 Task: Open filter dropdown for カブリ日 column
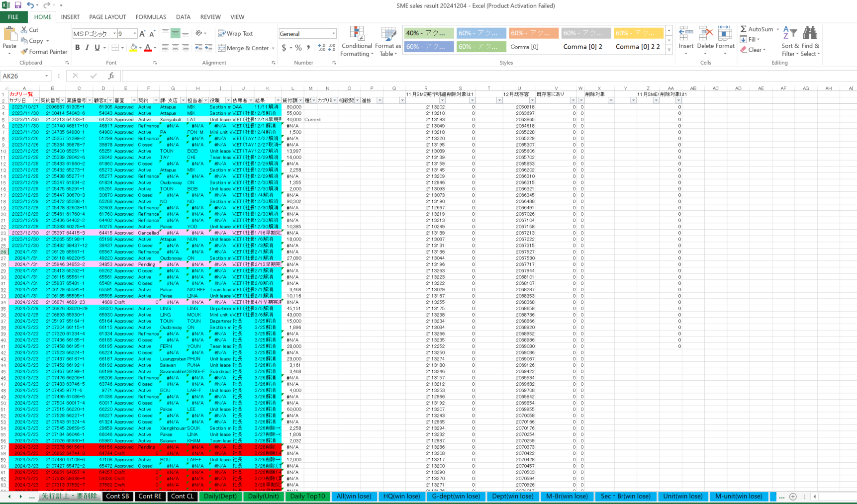pos(36,100)
